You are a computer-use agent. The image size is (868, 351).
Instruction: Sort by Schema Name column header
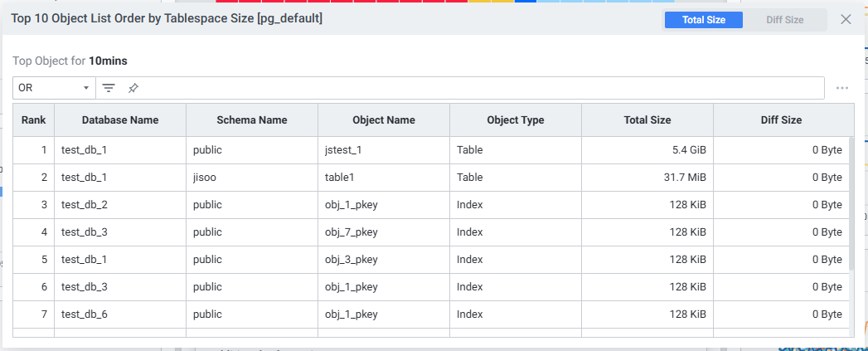[x=252, y=120]
